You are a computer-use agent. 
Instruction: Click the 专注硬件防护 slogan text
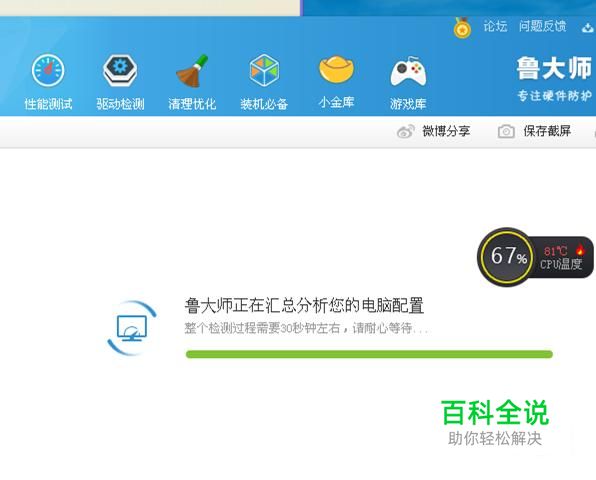click(554, 96)
